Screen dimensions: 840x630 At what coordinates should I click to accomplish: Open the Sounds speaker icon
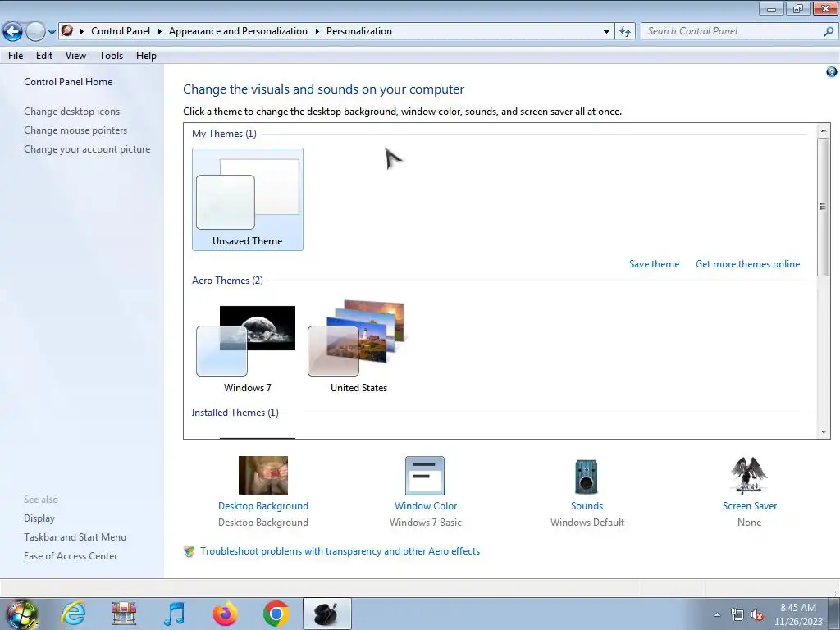pos(587,477)
